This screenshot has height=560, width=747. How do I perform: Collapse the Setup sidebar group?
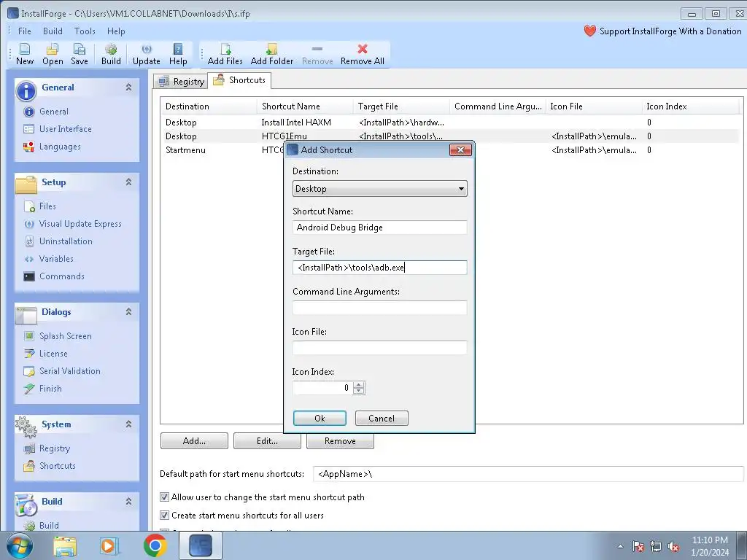click(x=128, y=182)
